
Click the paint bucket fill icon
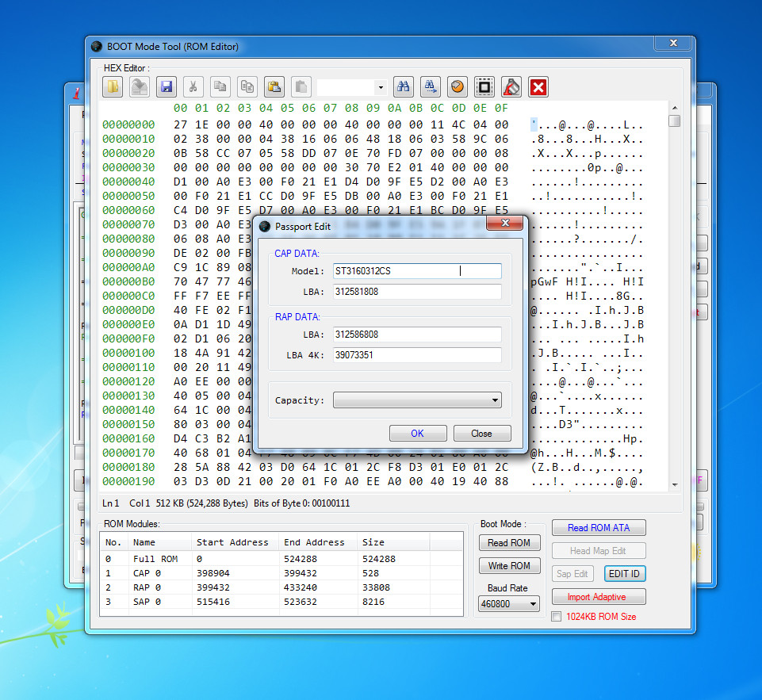(x=511, y=87)
